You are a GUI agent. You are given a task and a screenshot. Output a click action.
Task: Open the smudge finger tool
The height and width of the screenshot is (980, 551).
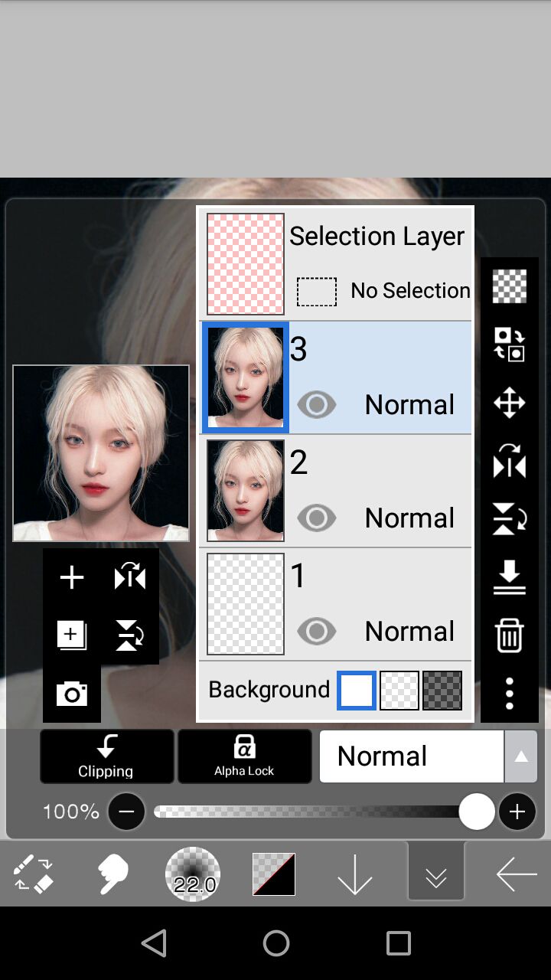(112, 874)
